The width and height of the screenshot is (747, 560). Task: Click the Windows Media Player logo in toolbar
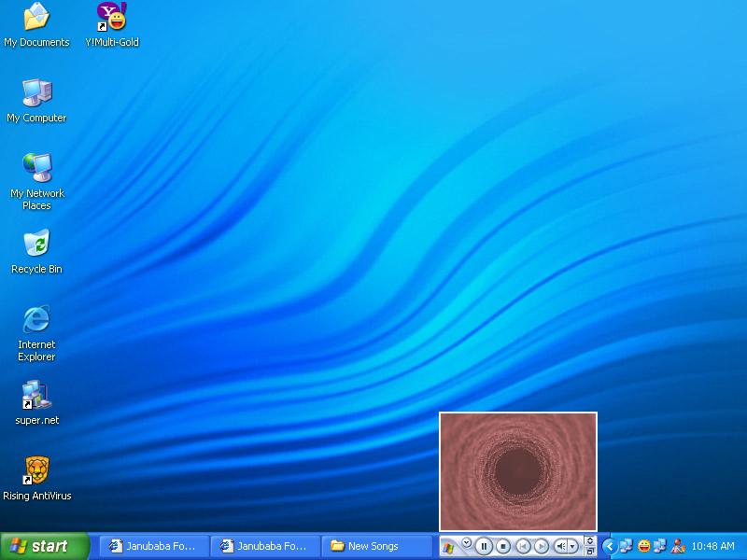pyautogui.click(x=448, y=547)
